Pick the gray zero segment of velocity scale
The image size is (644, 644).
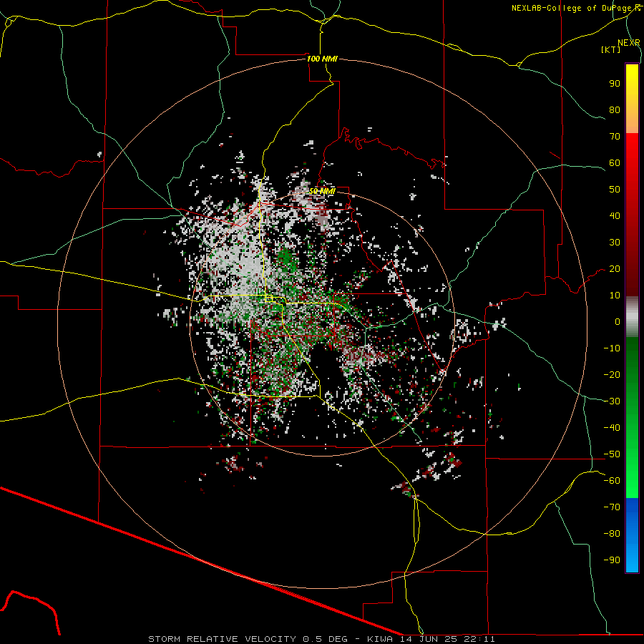coord(632,317)
